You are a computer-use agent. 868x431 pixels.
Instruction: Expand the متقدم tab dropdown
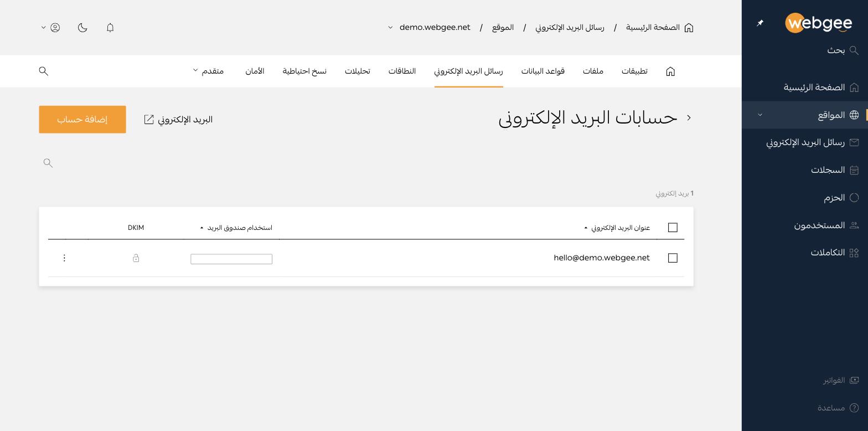point(208,71)
